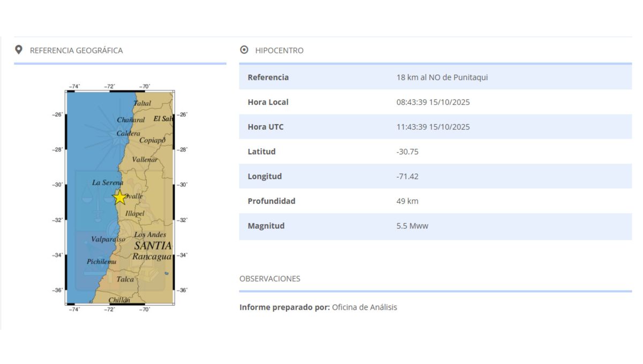643x364 pixels.
Task: Click the La Serena label on the map
Action: (107, 183)
